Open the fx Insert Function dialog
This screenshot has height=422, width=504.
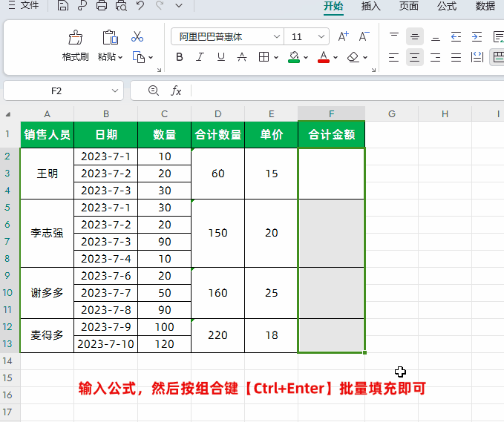point(176,91)
